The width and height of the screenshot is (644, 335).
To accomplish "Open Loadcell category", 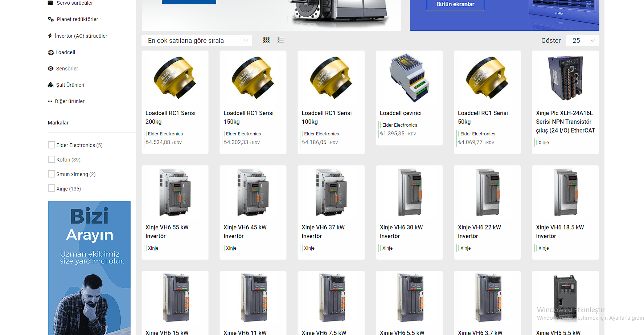I will click(x=65, y=52).
